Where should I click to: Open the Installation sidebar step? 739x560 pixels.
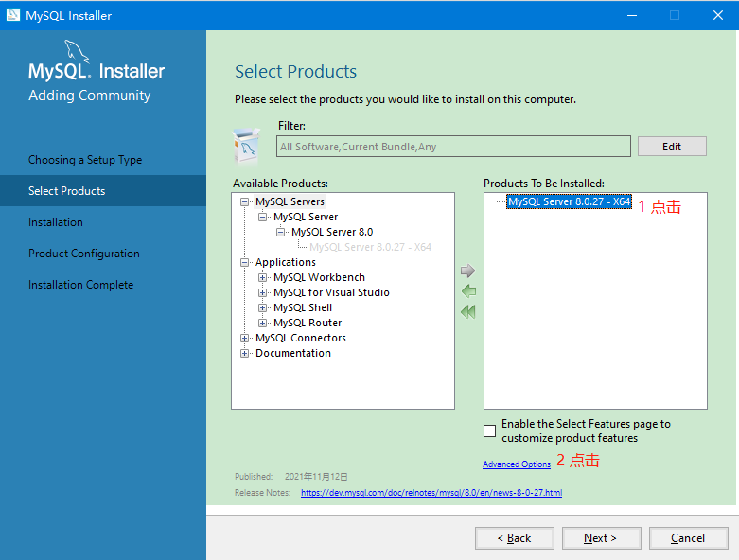point(56,222)
